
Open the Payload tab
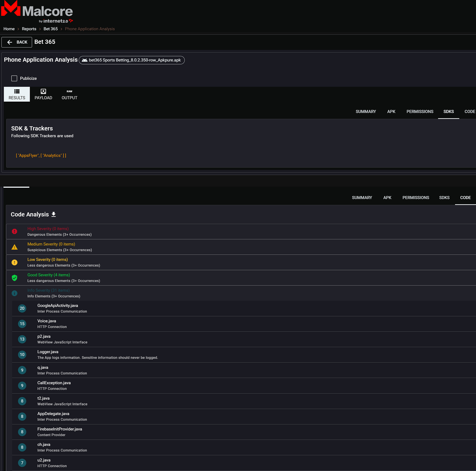tap(43, 94)
